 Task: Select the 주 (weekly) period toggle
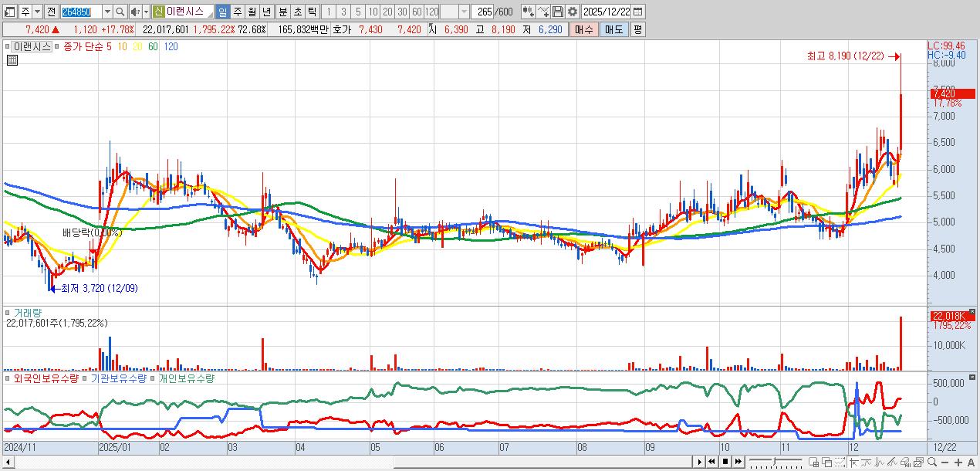tap(237, 12)
